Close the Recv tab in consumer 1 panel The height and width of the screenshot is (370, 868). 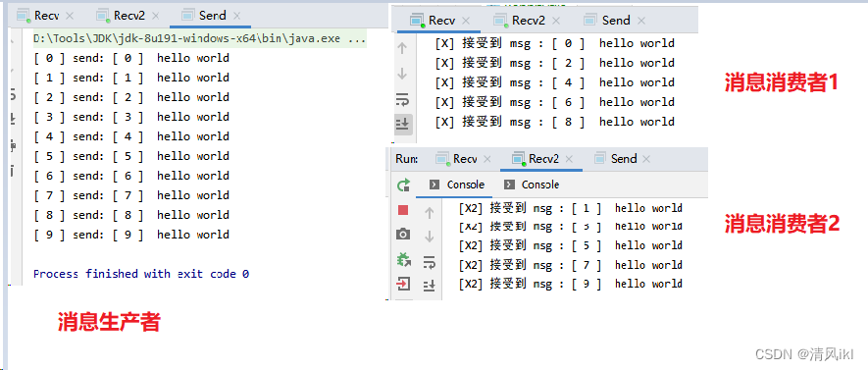(x=466, y=21)
